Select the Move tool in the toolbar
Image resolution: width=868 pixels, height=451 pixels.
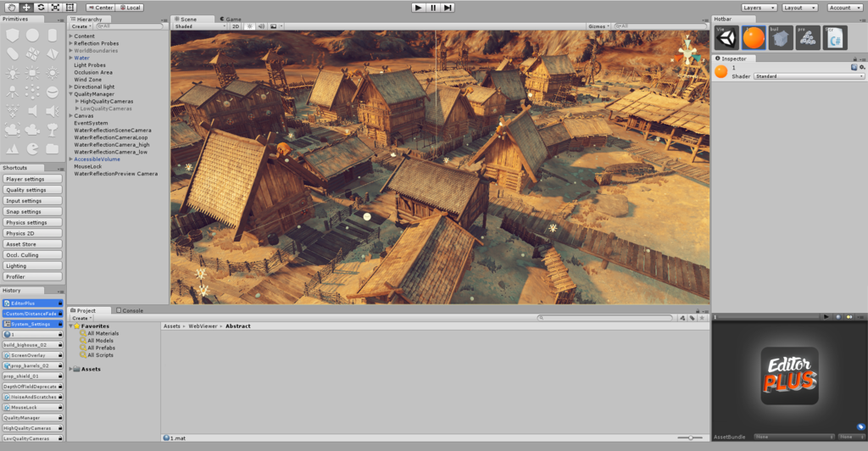pyautogui.click(x=26, y=7)
